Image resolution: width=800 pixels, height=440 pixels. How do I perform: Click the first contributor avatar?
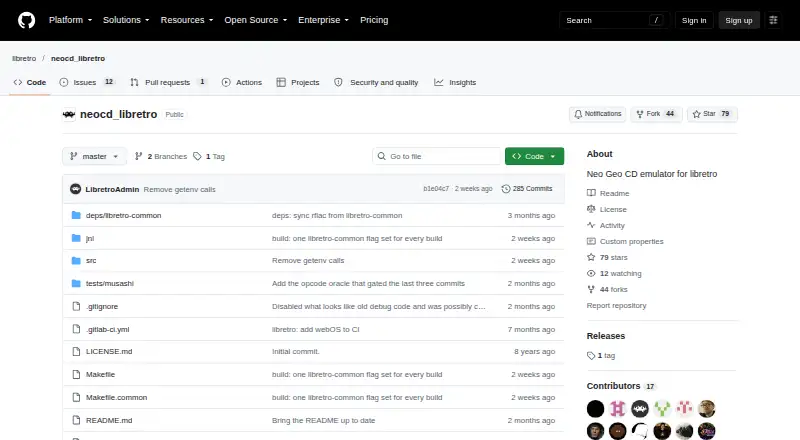pyautogui.click(x=595, y=409)
